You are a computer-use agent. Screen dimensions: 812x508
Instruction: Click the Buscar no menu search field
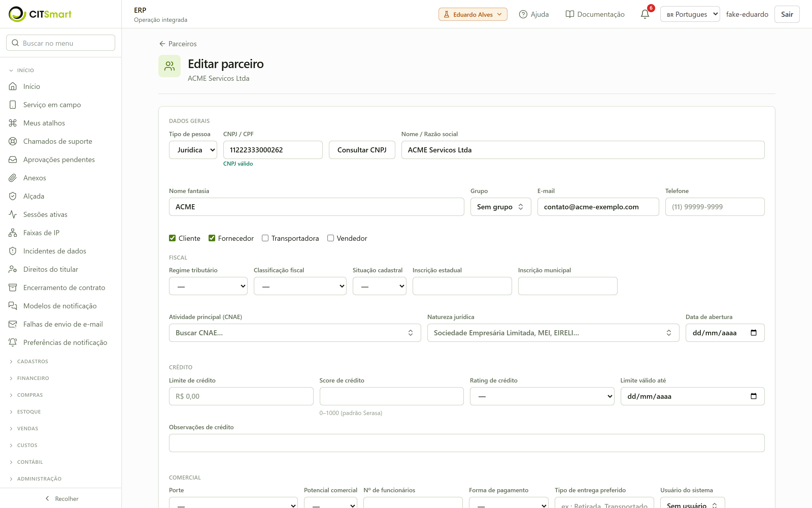(61, 43)
